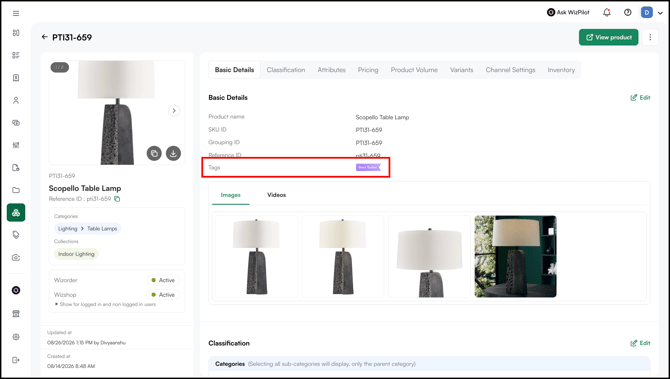Click the sliders icon in the sidebar
670x379 pixels.
[16, 145]
